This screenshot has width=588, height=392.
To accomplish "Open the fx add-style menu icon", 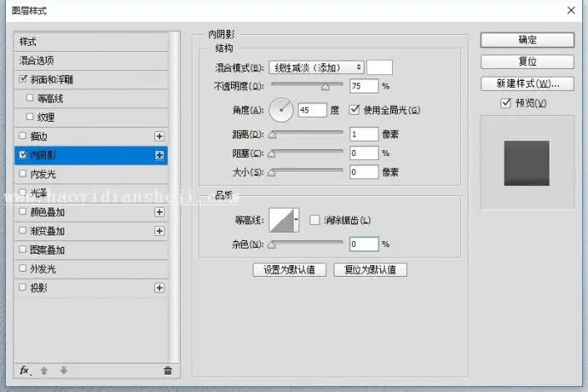I will (25, 370).
